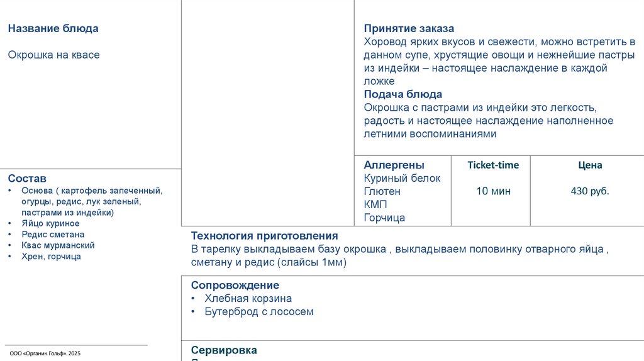The width and height of the screenshot is (644, 361).
Task: Click the "Бутерброд с лососем" accompaniment item
Action: (x=258, y=311)
